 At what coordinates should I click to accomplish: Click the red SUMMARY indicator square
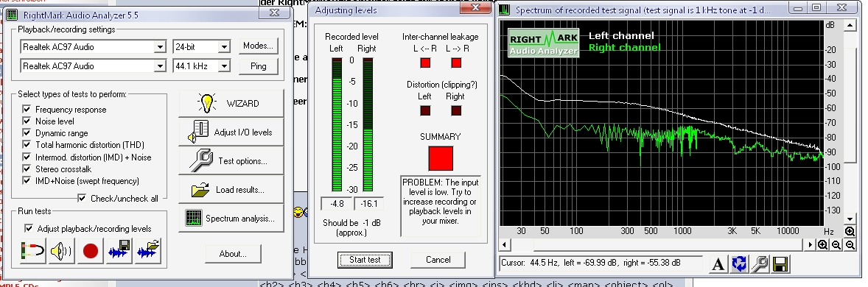441,158
